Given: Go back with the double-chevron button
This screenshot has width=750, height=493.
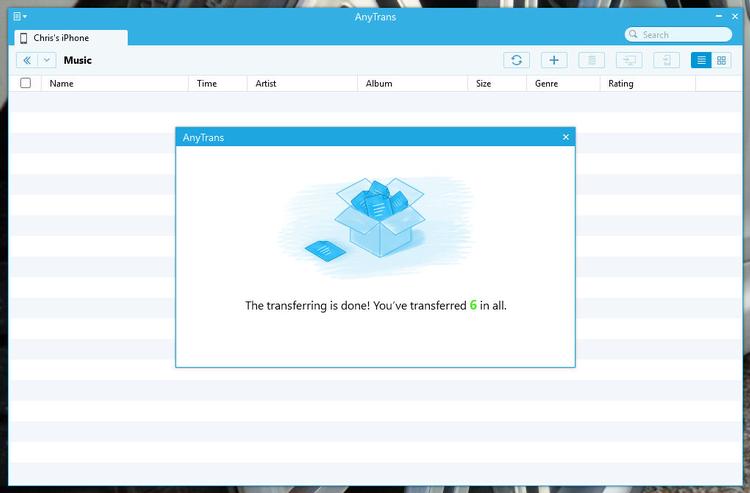Looking at the screenshot, I should 27,60.
